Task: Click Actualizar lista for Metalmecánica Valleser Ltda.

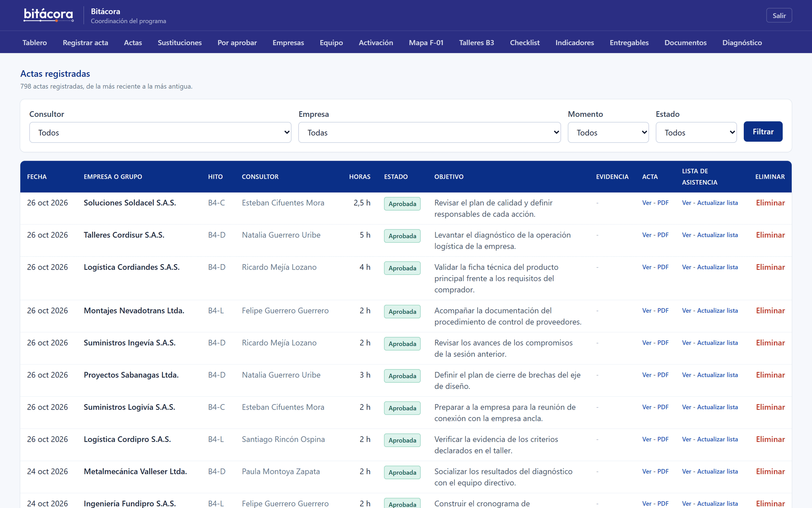Action: point(717,472)
